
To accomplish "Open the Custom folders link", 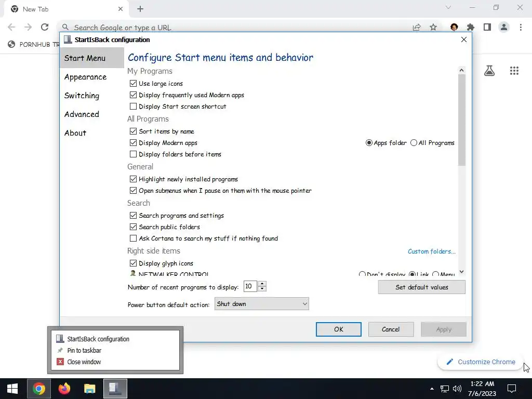I will pyautogui.click(x=432, y=251).
